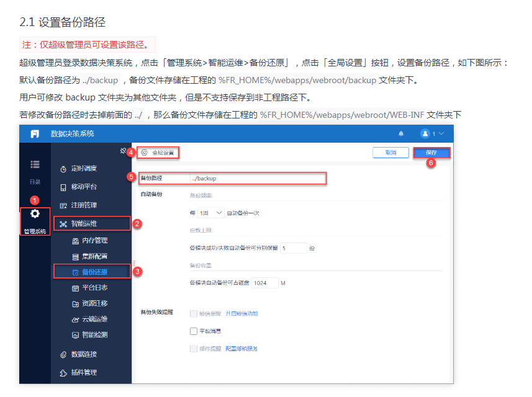Follow the 开启短信功能 link
Screen dimensions: 532x397
(241, 314)
